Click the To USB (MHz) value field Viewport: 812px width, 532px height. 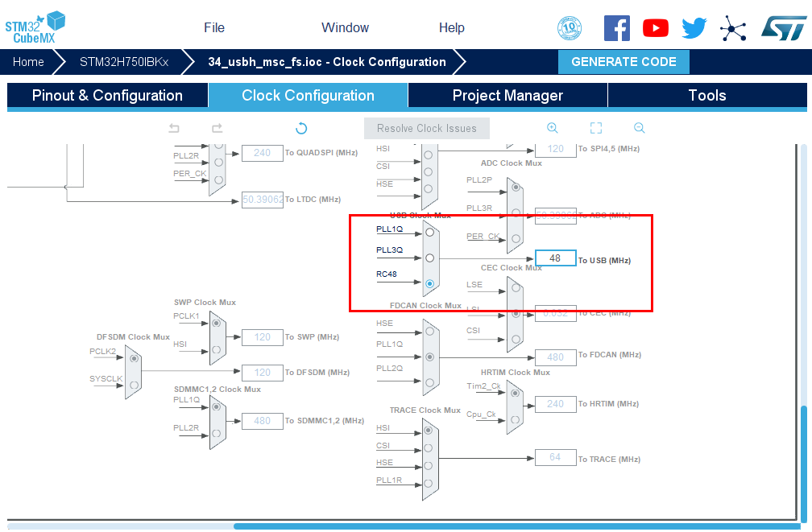pos(555,258)
